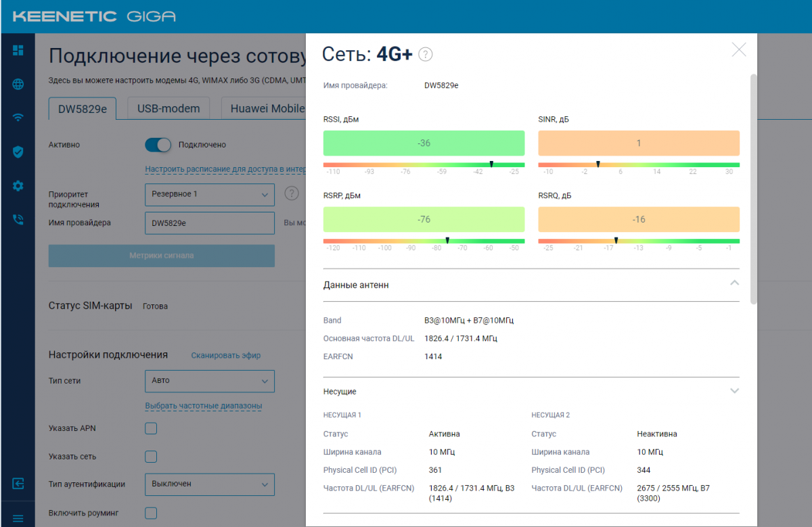Open the Тип сети dropdown
812x527 pixels.
tap(209, 381)
